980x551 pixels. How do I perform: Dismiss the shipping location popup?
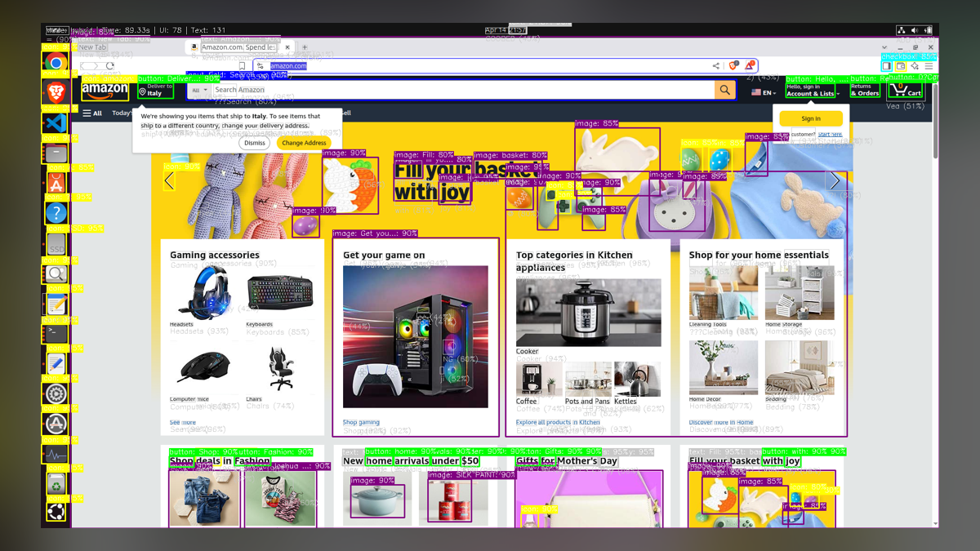click(x=255, y=143)
